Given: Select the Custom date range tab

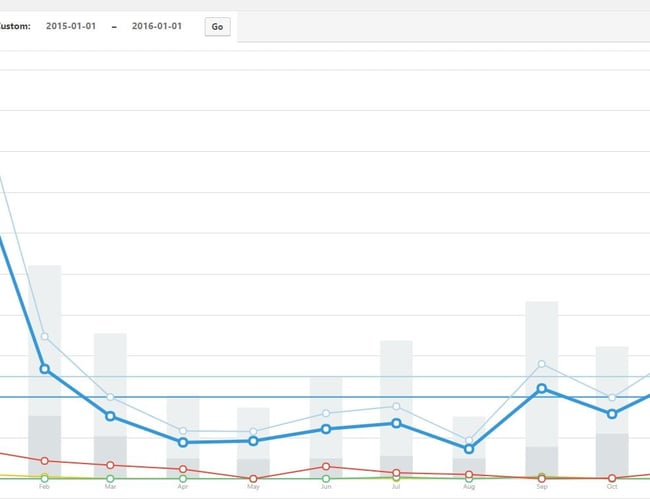Looking at the screenshot, I should point(15,27).
